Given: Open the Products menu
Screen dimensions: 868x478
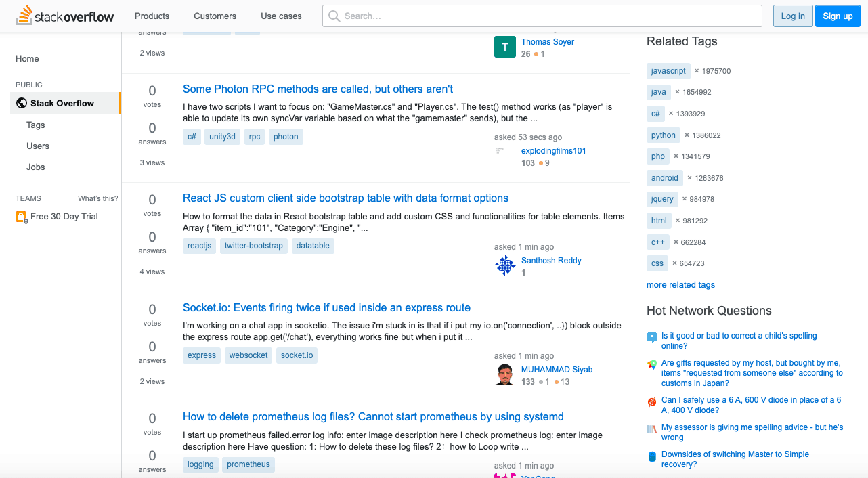Looking at the screenshot, I should point(152,16).
